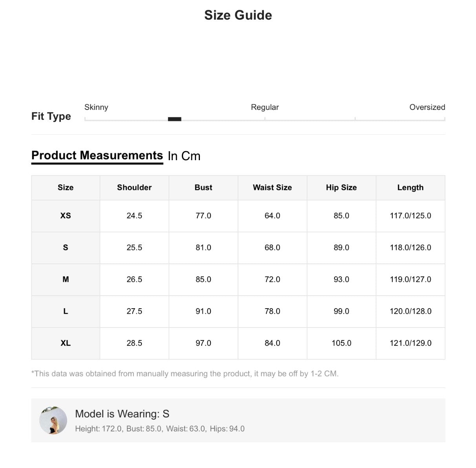Select the Product Measurements tab
Image resolution: width=476 pixels, height=468 pixels.
(x=97, y=155)
